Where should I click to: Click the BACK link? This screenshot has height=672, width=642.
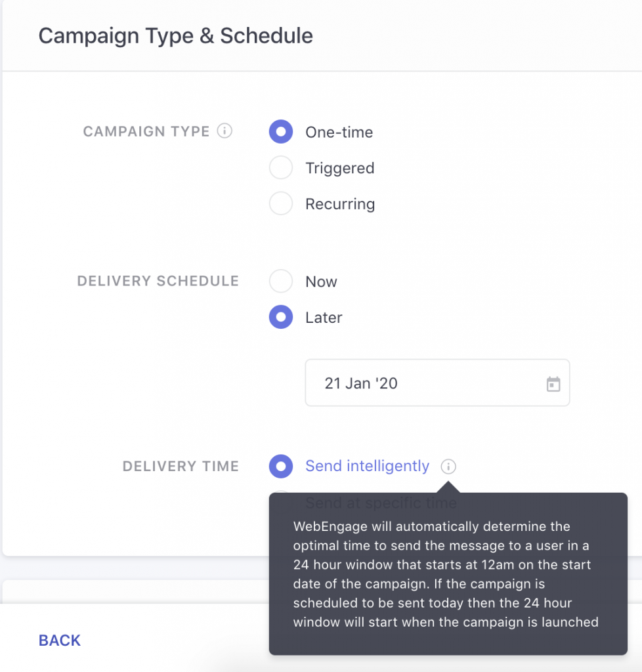[x=59, y=640]
